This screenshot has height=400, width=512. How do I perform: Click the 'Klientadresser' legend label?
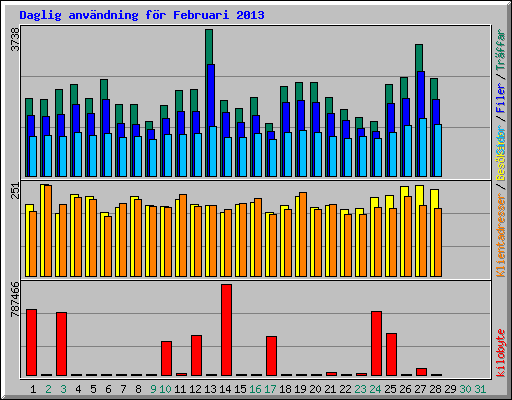click(x=501, y=236)
